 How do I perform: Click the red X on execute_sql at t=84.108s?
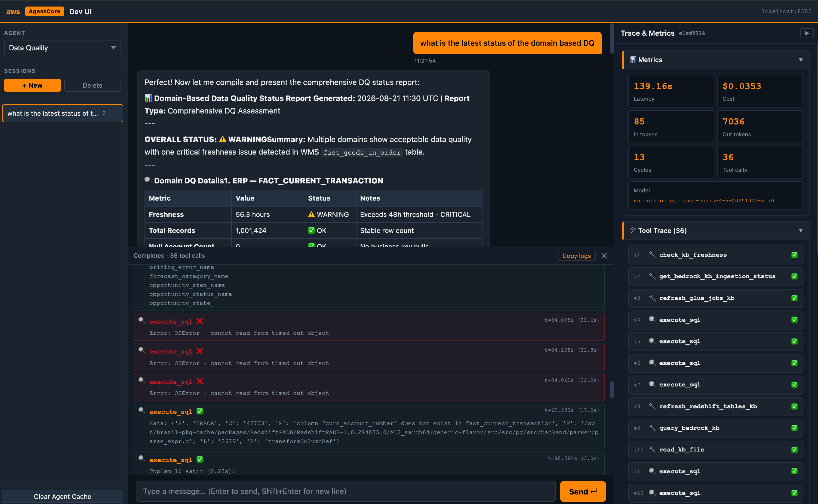tap(200, 351)
